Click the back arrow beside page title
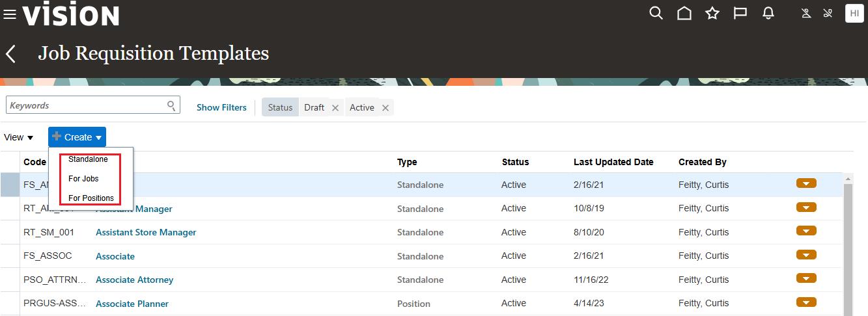 click(11, 54)
